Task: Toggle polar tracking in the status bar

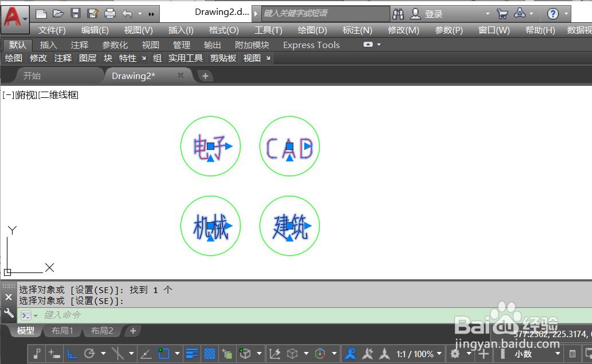Action: [x=89, y=354]
